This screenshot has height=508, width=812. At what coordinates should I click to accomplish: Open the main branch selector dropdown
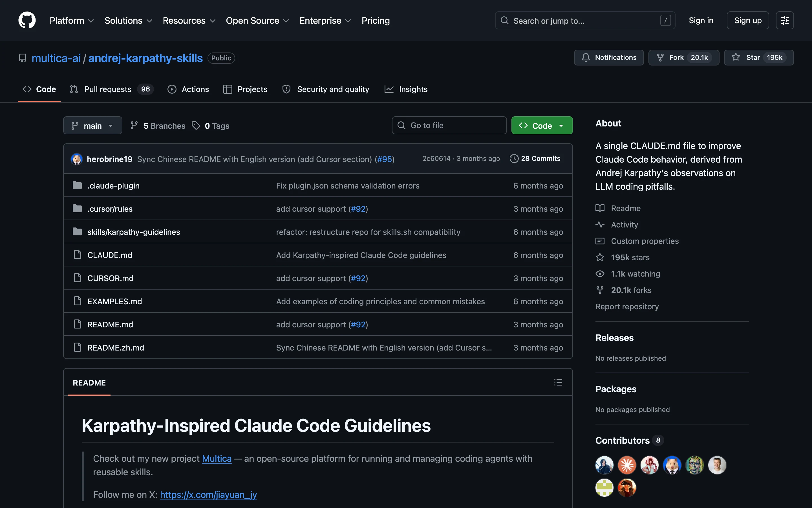pos(92,126)
